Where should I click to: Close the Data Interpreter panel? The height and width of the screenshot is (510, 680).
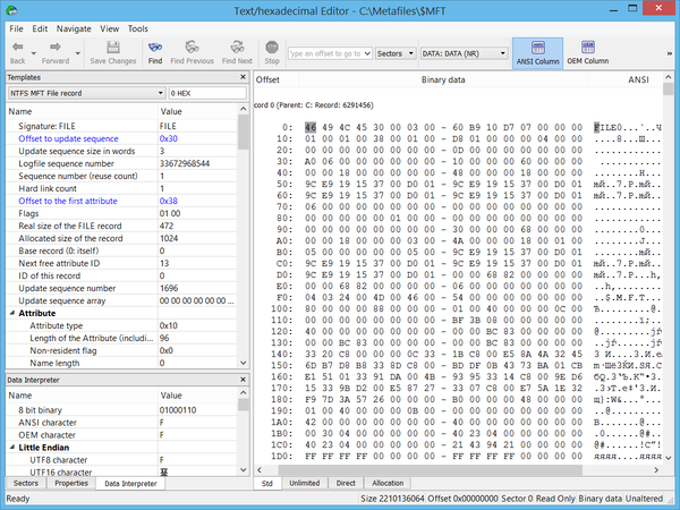tap(243, 379)
